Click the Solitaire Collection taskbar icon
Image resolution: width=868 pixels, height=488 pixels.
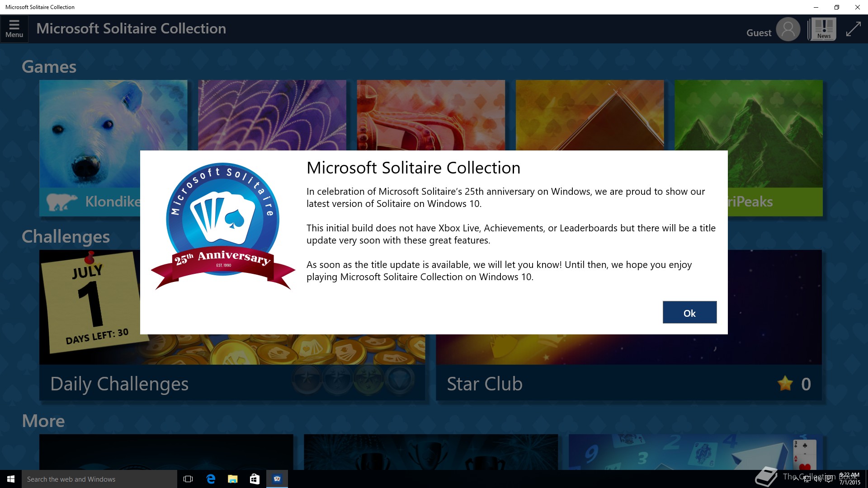click(x=277, y=479)
